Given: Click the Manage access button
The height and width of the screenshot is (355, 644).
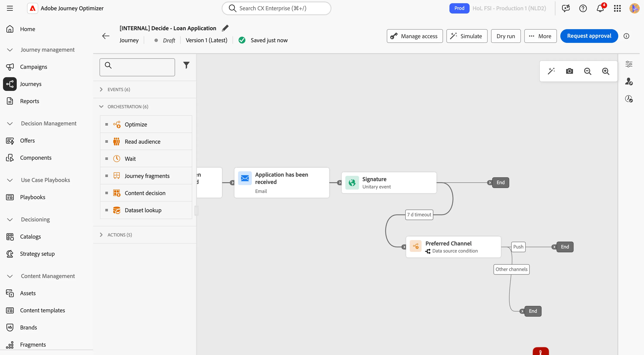Looking at the screenshot, I should tap(414, 36).
